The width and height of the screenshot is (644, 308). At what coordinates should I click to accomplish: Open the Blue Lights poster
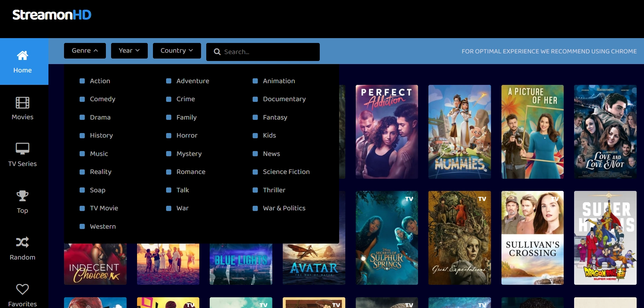click(241, 264)
